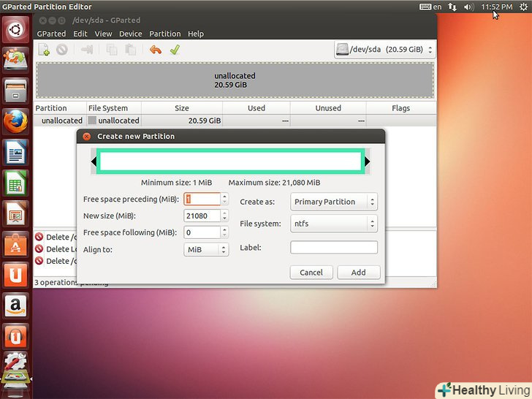The height and width of the screenshot is (399, 532).
Task: Click the Flags column header
Action: [x=401, y=108]
